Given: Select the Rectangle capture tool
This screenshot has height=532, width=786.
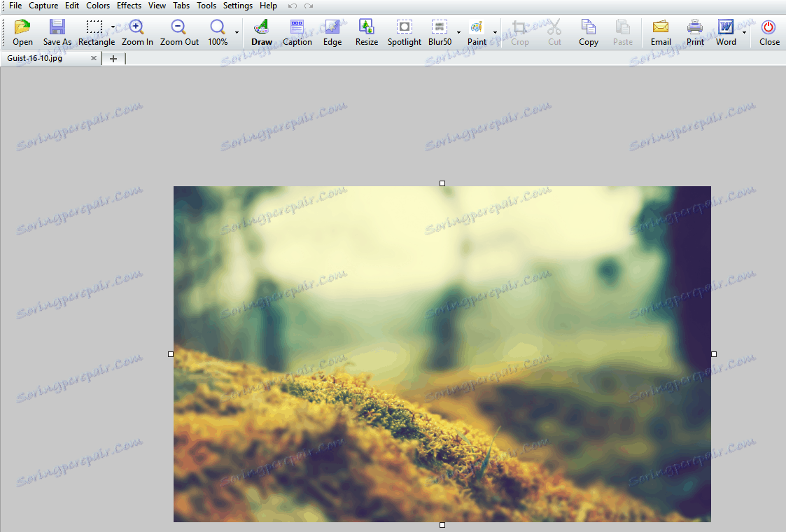Looking at the screenshot, I should 94,33.
